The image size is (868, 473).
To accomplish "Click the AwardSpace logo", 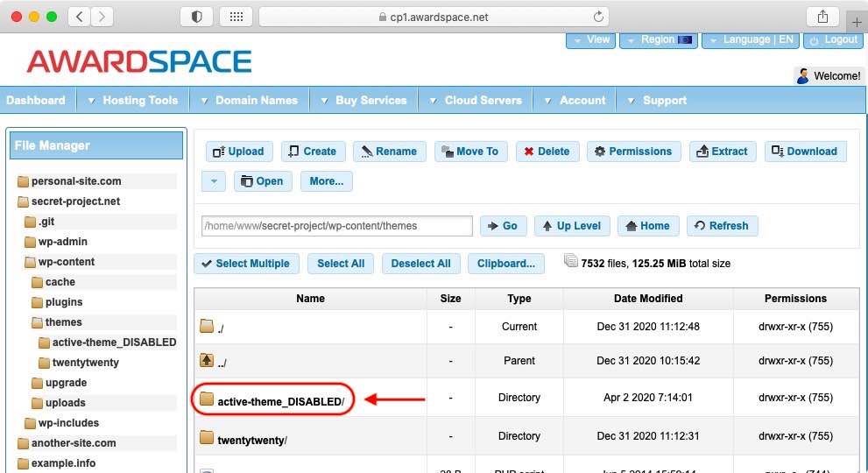I will 139,61.
